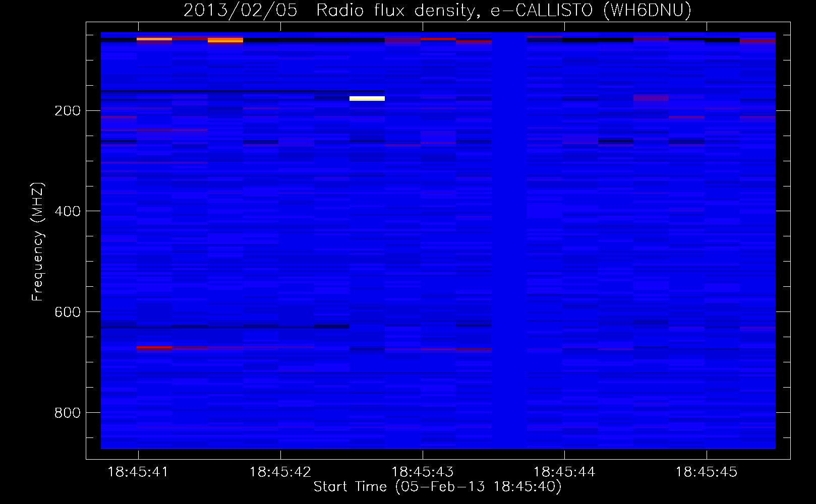Click the bright white burst in the spectrogram
Image resolution: width=816 pixels, height=504 pixels.
coord(367,98)
